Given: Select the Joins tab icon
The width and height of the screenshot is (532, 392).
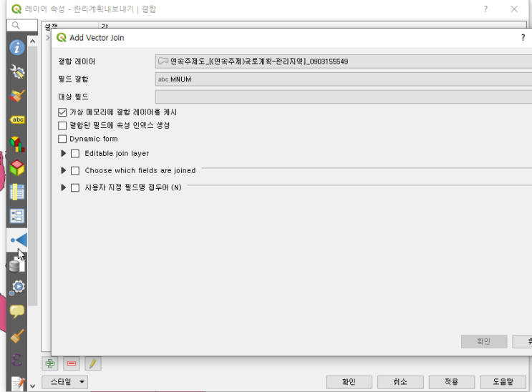Looking at the screenshot, I should [x=19, y=240].
